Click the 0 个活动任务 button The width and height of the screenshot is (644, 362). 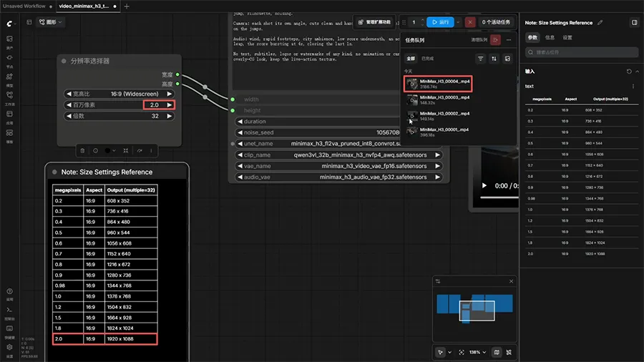[x=496, y=22]
